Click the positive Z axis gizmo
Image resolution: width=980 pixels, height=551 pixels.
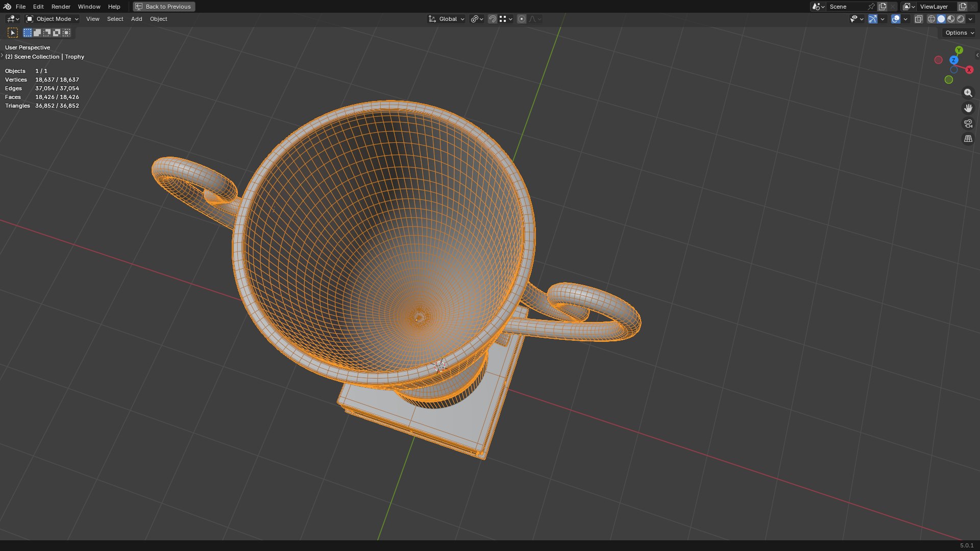tap(953, 60)
